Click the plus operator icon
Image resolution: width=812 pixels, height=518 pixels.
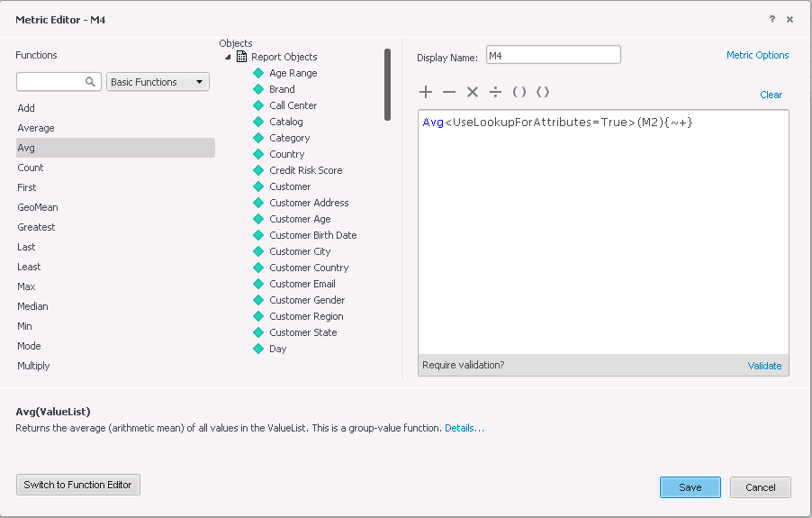(426, 92)
